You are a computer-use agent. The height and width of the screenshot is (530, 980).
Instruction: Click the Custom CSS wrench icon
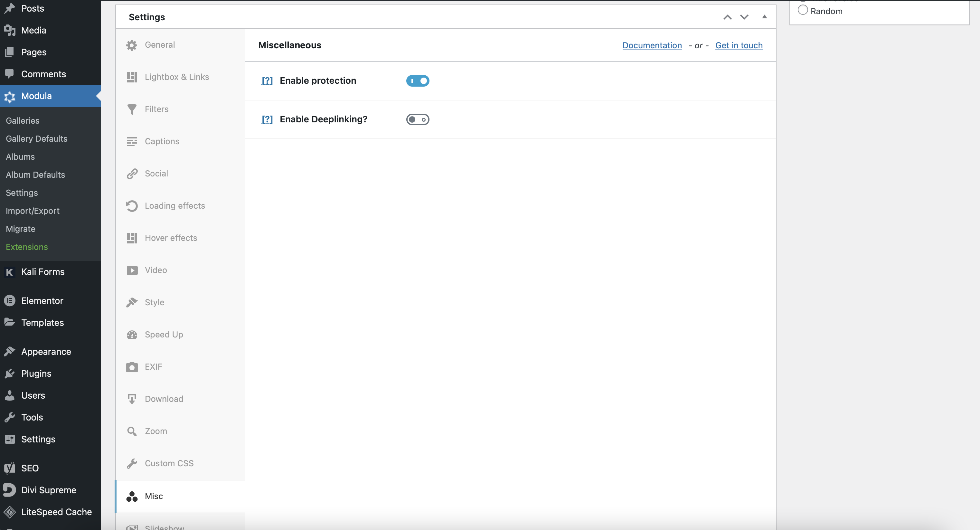point(132,463)
